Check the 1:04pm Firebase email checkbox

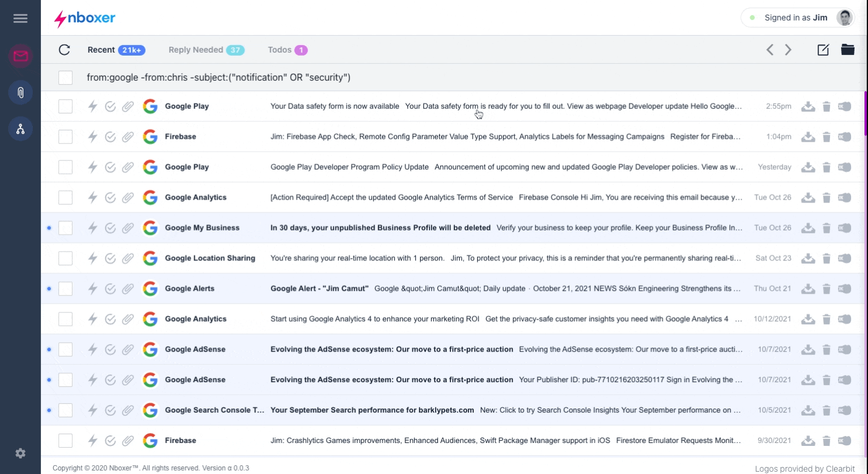66,137
